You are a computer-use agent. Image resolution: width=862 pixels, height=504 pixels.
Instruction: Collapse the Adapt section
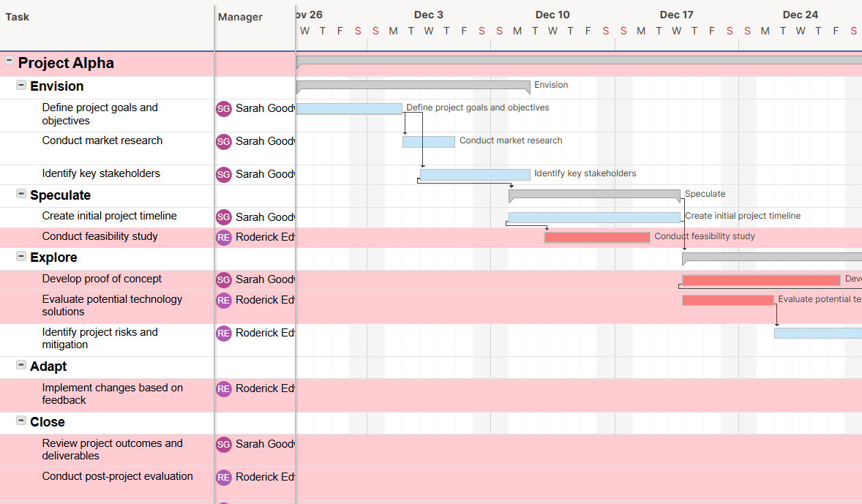tap(21, 366)
